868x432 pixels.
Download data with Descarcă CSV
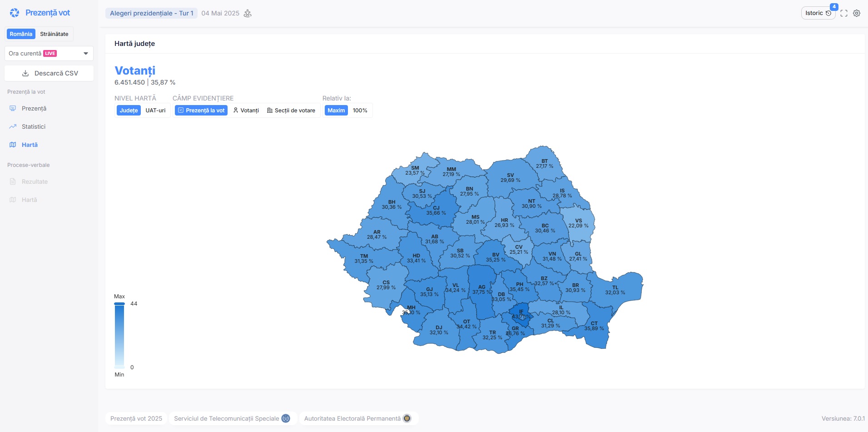(49, 73)
